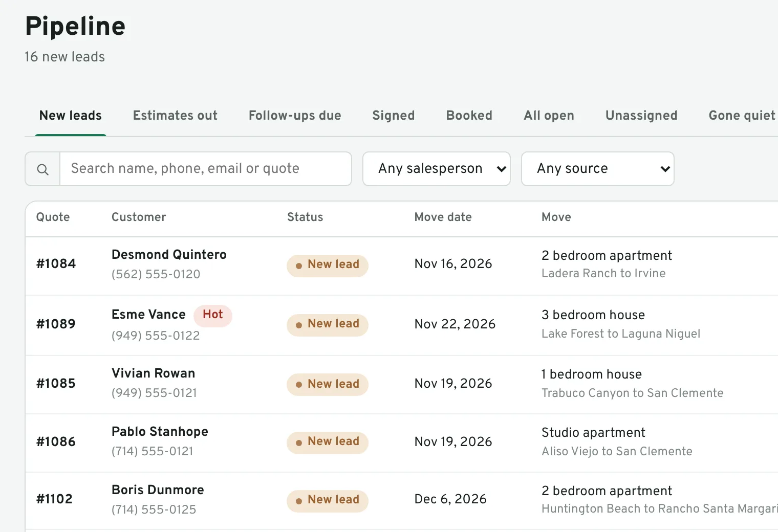
Task: Click New lead status for Esme Vance
Action: coord(328,325)
